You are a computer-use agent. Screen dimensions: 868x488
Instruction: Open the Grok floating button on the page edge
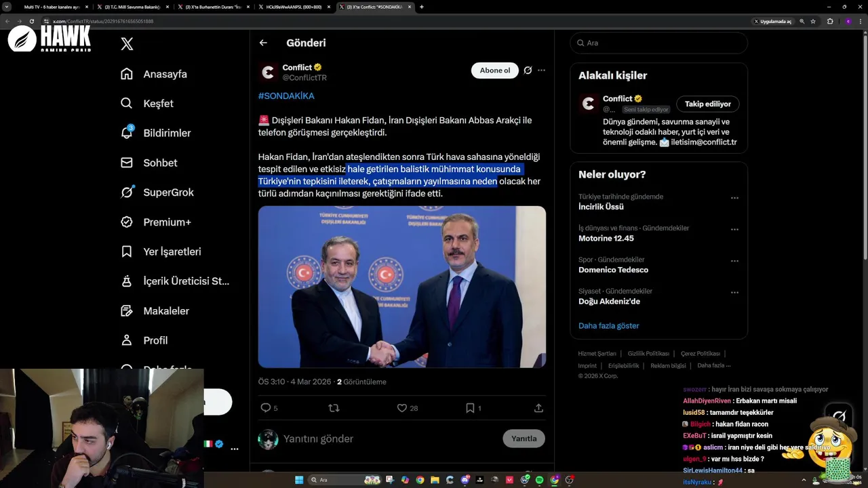pos(839,415)
